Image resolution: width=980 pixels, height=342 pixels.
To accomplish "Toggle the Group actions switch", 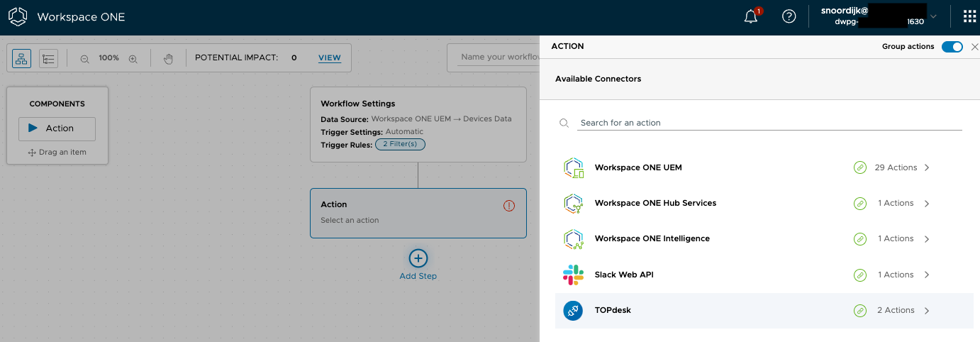I will [x=952, y=47].
